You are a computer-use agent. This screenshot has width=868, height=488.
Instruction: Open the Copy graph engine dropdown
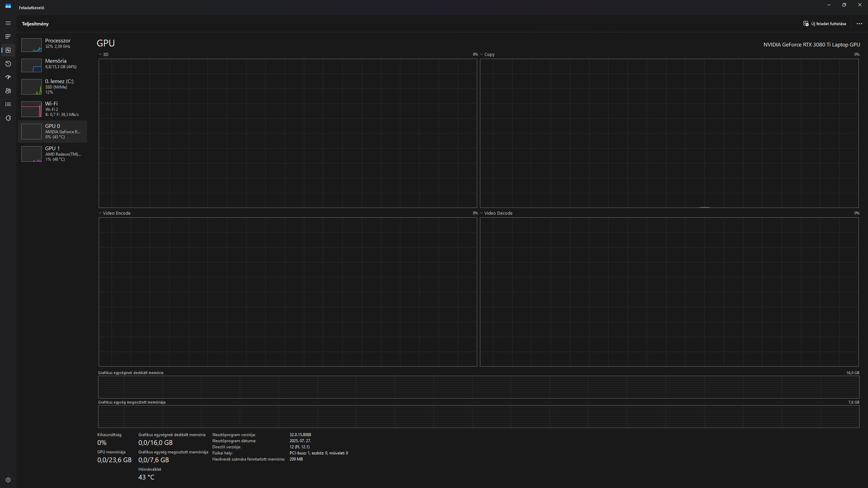coord(487,54)
